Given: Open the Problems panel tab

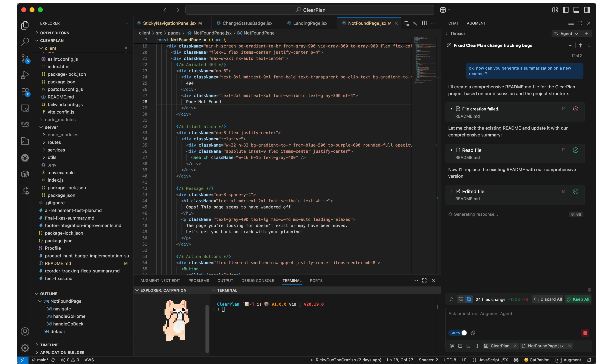Looking at the screenshot, I should 199,280.
